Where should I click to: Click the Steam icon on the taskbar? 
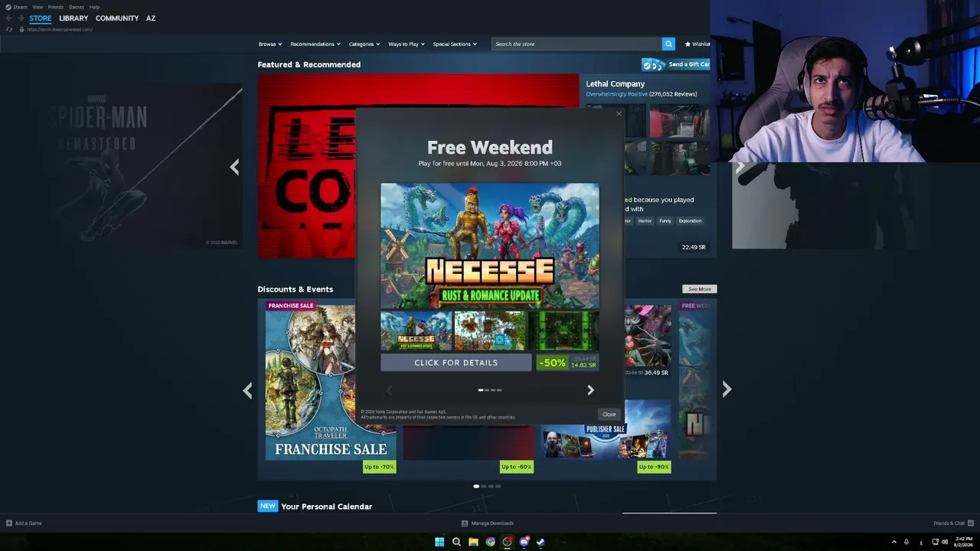point(541,542)
